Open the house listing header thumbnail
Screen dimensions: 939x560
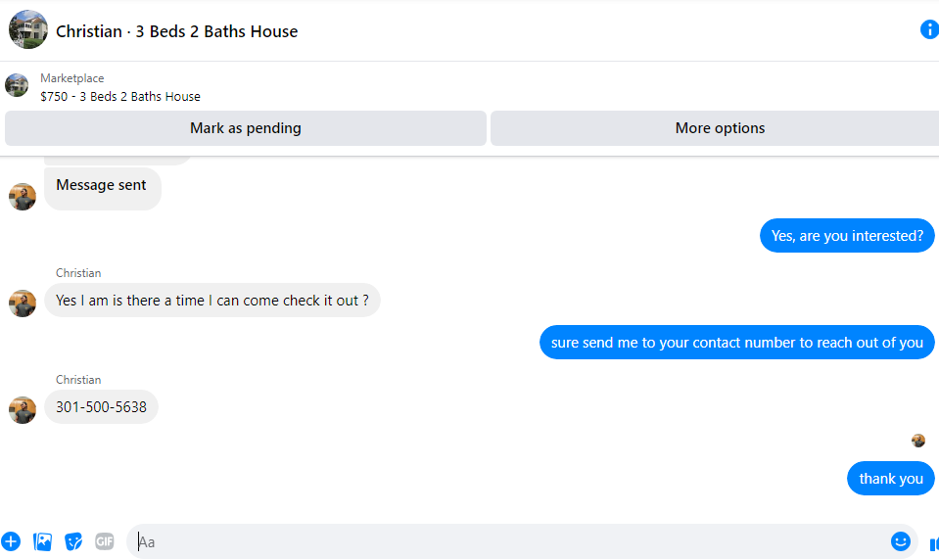pos(28,29)
